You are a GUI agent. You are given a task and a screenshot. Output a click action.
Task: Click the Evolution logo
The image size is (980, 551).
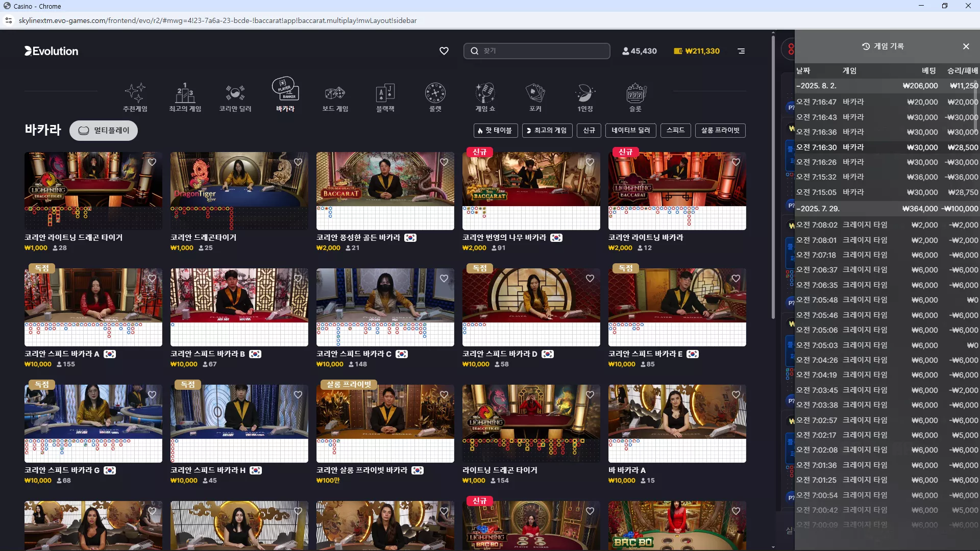pyautogui.click(x=52, y=51)
